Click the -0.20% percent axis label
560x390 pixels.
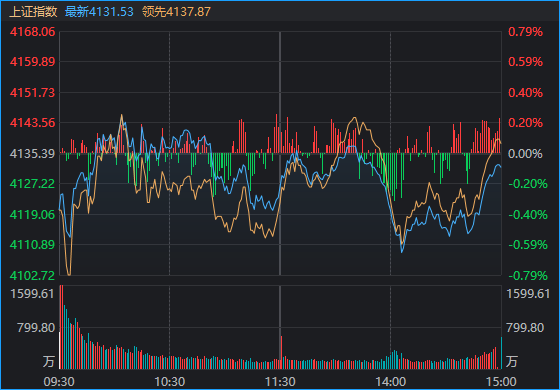pyautogui.click(x=528, y=184)
